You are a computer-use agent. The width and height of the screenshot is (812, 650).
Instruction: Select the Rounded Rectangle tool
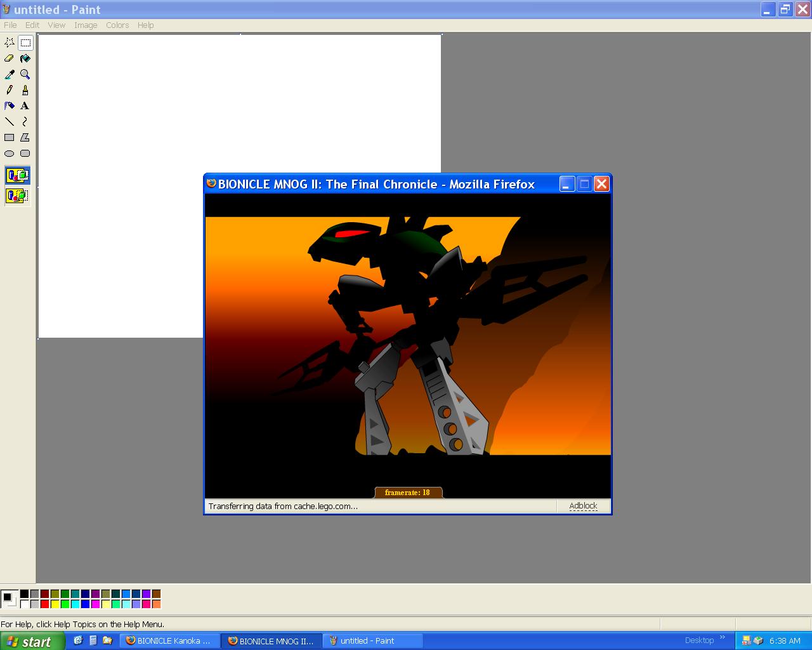[x=25, y=154]
